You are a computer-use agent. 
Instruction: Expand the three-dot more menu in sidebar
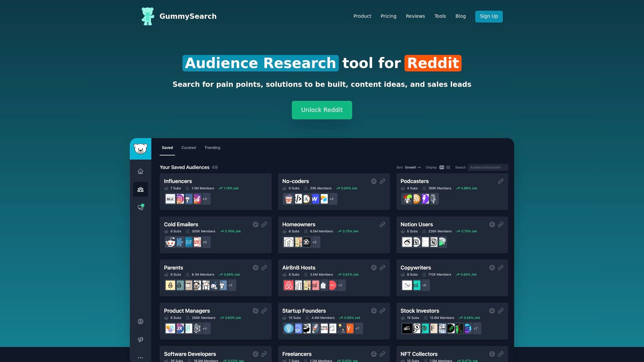point(141,358)
